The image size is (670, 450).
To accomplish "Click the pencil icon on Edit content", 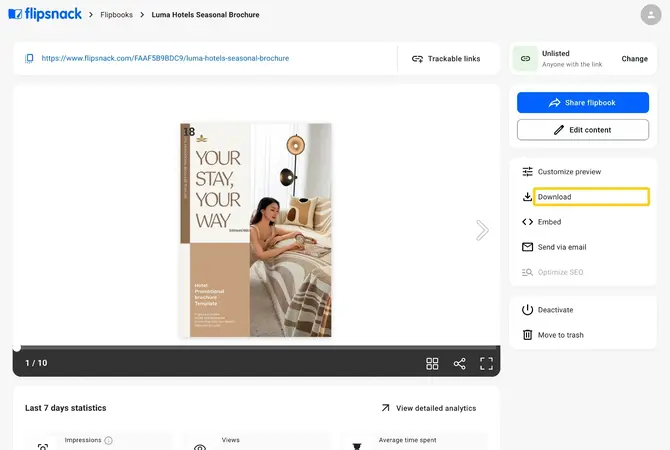I will point(559,130).
